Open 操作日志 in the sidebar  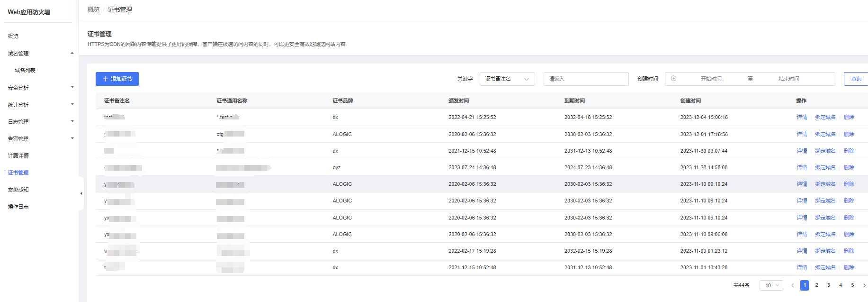pos(18,207)
